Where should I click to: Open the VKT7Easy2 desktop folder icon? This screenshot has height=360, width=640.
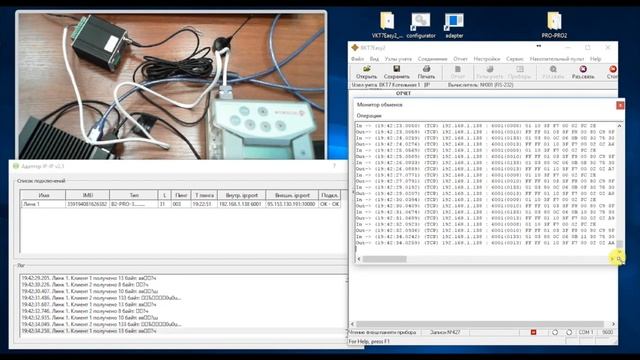point(387,24)
